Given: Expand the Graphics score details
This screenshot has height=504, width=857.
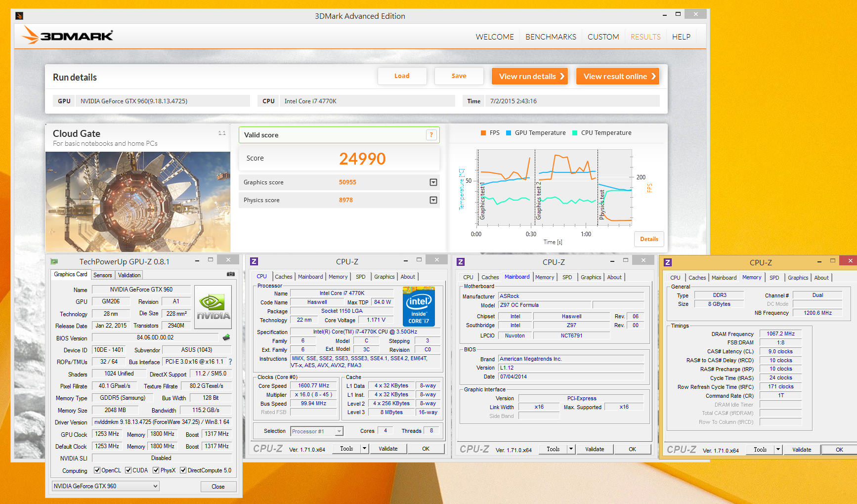Looking at the screenshot, I should pos(433,182).
